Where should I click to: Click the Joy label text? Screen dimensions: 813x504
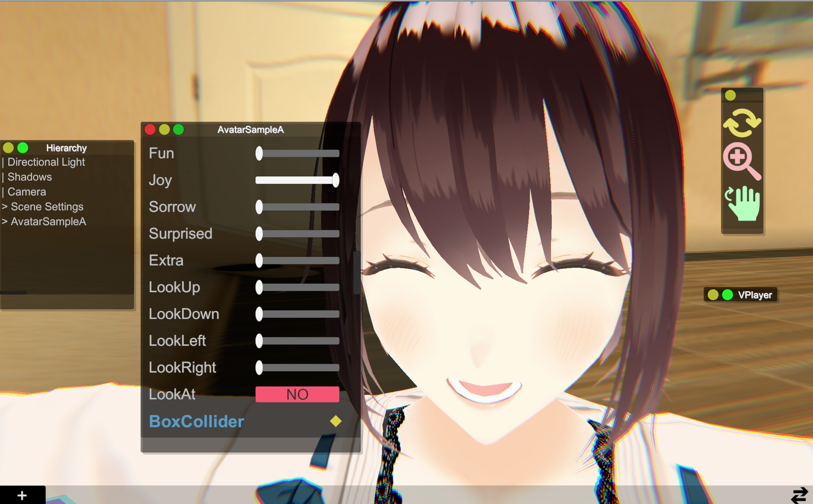click(x=160, y=180)
